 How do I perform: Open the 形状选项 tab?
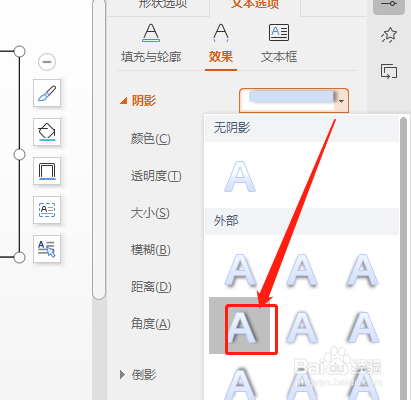click(163, 4)
